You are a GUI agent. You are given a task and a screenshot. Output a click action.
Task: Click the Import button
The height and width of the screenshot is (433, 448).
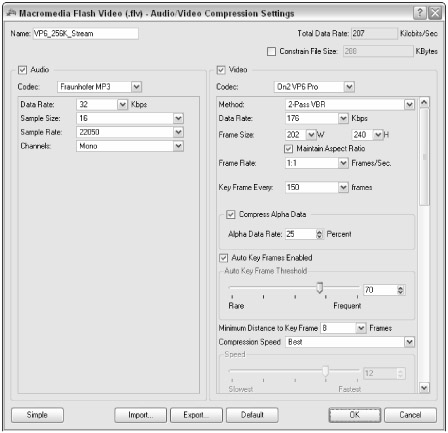point(140,415)
